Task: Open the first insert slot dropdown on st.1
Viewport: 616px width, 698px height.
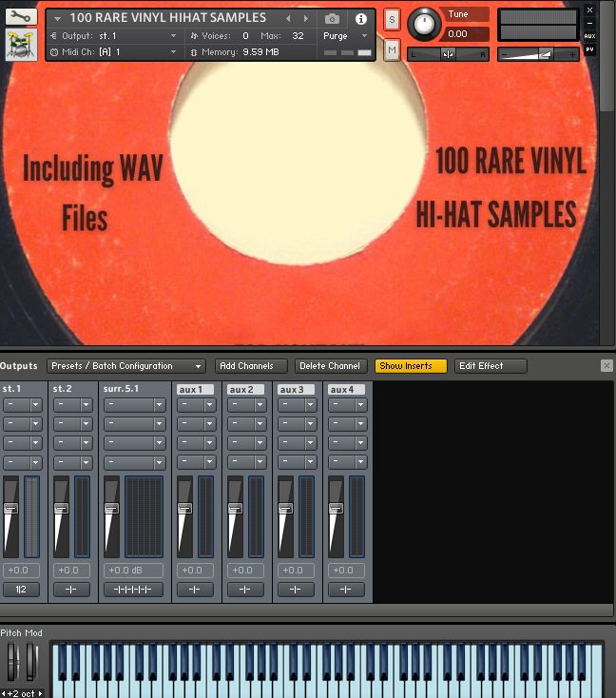Action: coord(22,404)
